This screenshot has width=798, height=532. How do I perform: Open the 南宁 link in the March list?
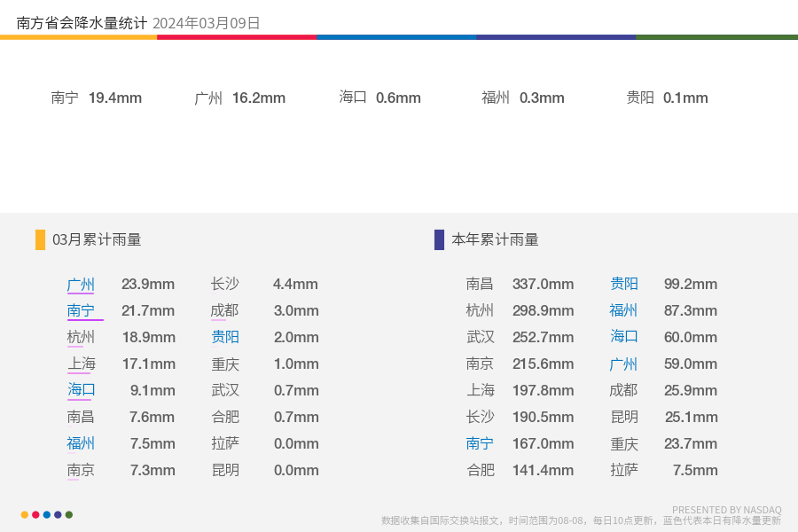click(x=81, y=310)
